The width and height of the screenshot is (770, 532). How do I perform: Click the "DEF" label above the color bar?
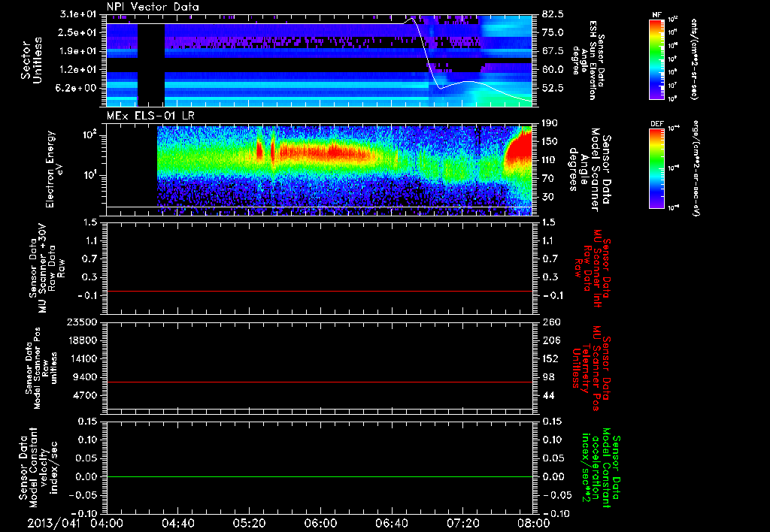coord(657,124)
